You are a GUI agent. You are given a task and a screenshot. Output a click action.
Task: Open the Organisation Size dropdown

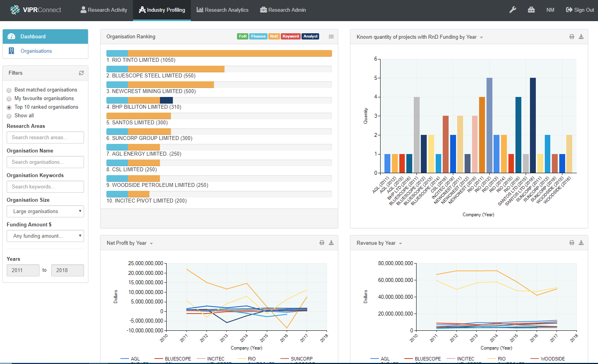click(x=45, y=211)
